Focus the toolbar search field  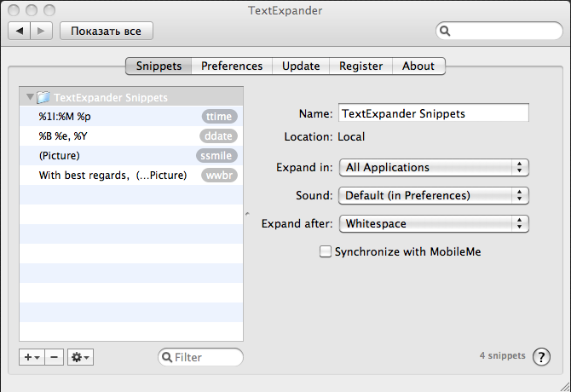[x=499, y=31]
